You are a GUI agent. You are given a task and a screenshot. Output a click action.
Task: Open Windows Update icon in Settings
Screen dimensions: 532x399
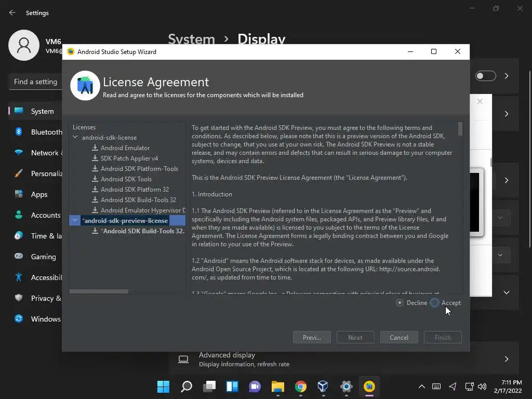tap(19, 318)
